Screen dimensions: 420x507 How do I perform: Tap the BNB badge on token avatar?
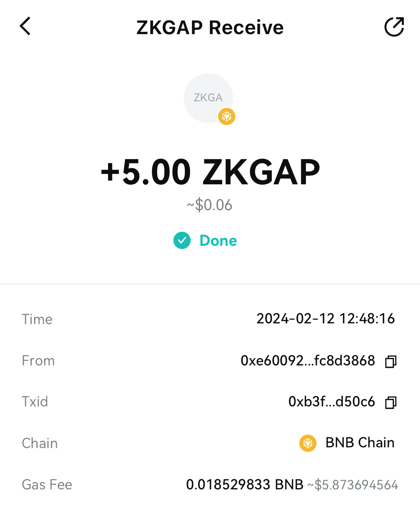(227, 116)
